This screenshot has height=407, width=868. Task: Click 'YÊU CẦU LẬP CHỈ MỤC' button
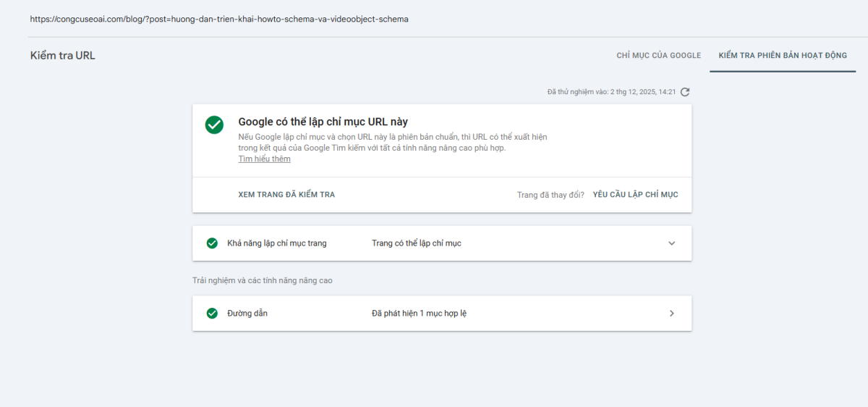pyautogui.click(x=635, y=195)
